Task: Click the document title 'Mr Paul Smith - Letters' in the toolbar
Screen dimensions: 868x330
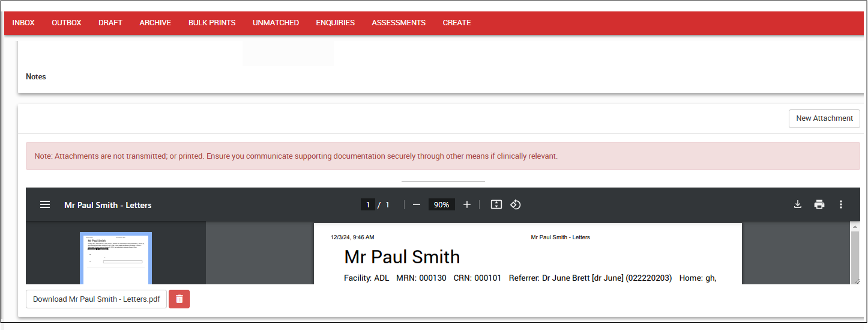Action: pyautogui.click(x=108, y=205)
